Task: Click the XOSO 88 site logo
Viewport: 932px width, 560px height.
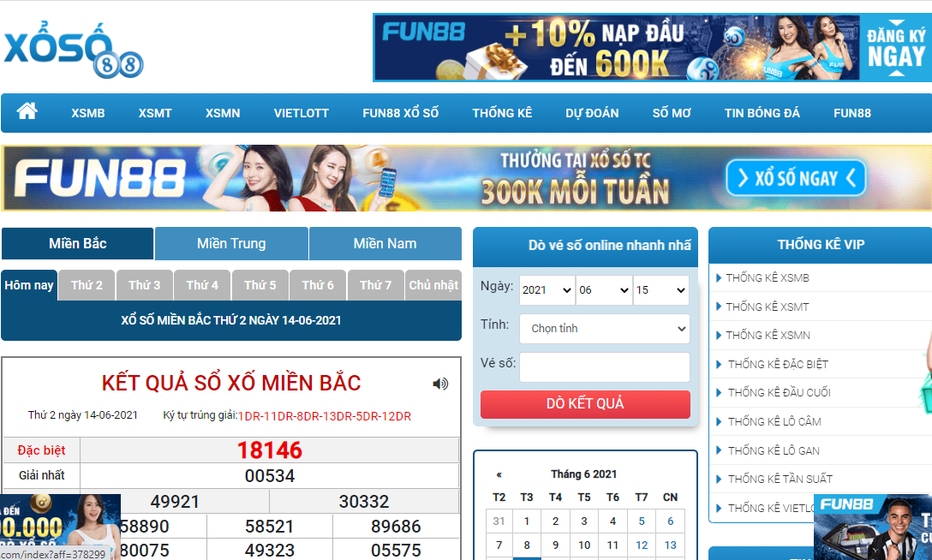Action: 73,47
